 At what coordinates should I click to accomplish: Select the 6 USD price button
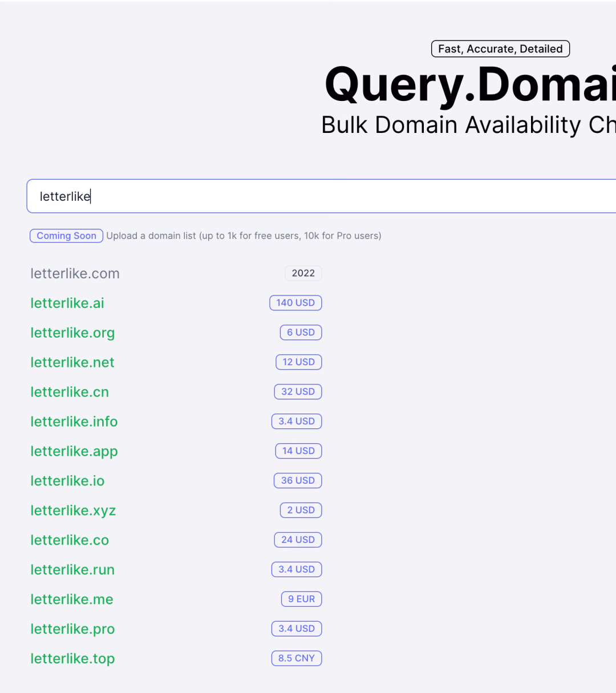[x=301, y=333]
